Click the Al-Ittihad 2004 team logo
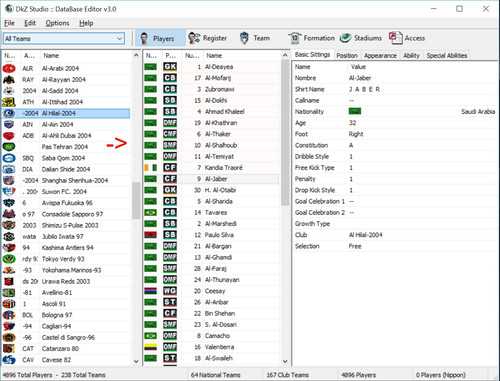The image size is (500, 381). [x=9, y=102]
